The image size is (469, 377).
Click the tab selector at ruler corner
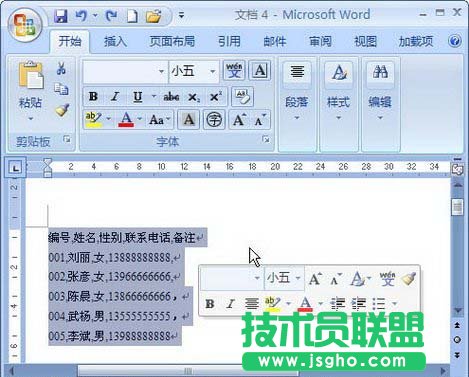pyautogui.click(x=15, y=168)
